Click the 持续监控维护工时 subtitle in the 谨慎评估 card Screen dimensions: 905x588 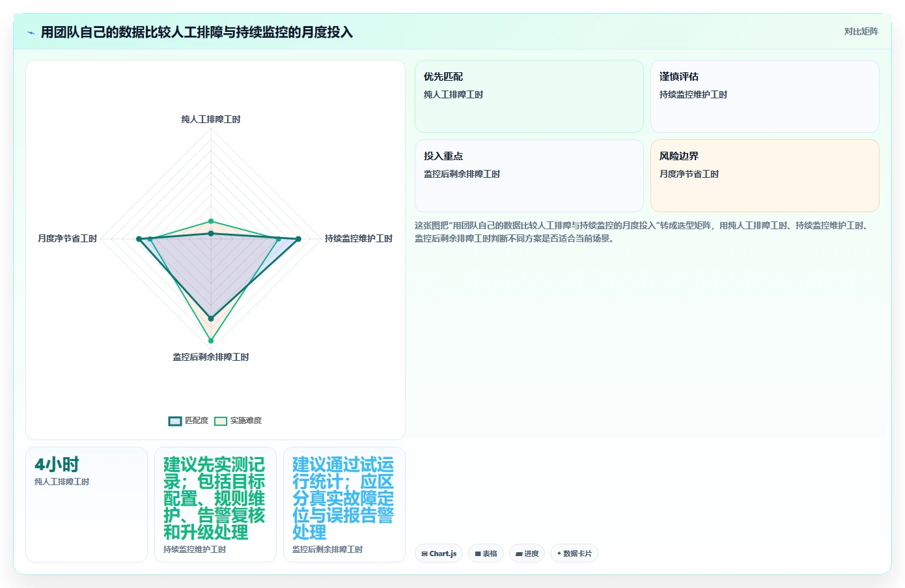coord(693,94)
